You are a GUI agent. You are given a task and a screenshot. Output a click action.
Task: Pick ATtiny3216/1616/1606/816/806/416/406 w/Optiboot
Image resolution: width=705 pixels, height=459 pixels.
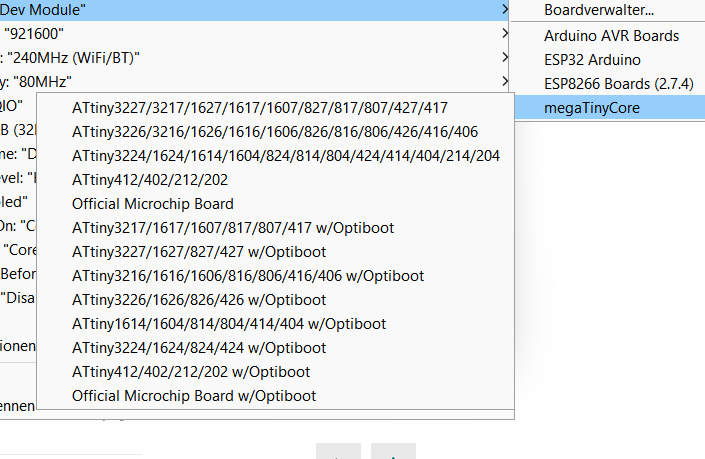[275, 276]
